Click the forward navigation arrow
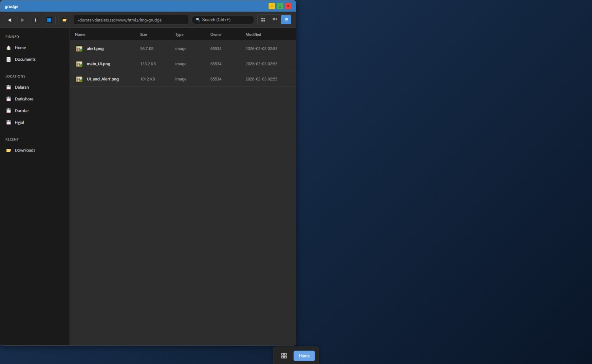The width and height of the screenshot is (592, 364). (22, 20)
